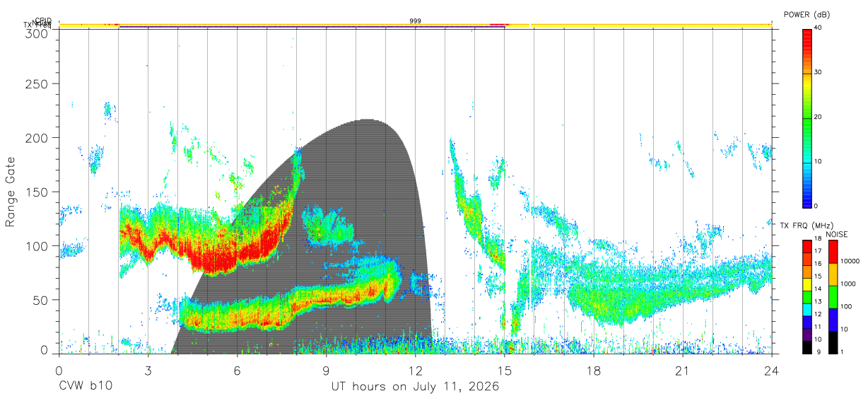Click the 999 CPID value at top
Image resolution: width=868 pixels, height=401 pixels.
point(415,21)
